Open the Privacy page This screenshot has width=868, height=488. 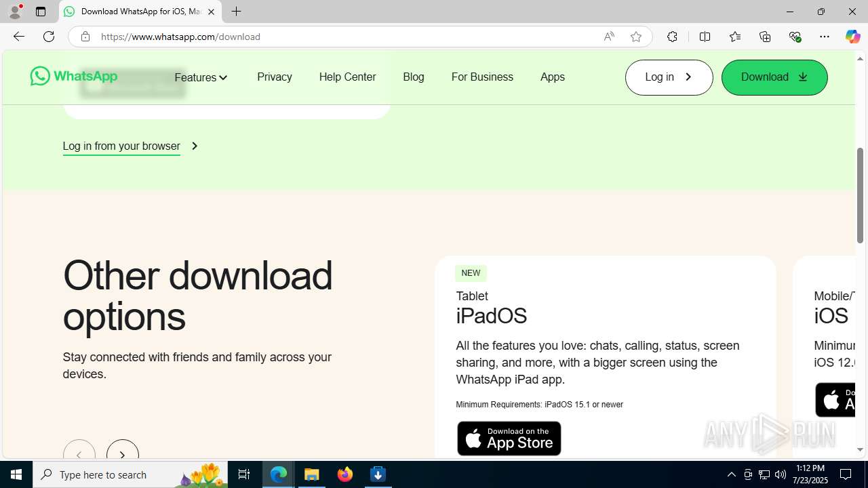(x=275, y=77)
